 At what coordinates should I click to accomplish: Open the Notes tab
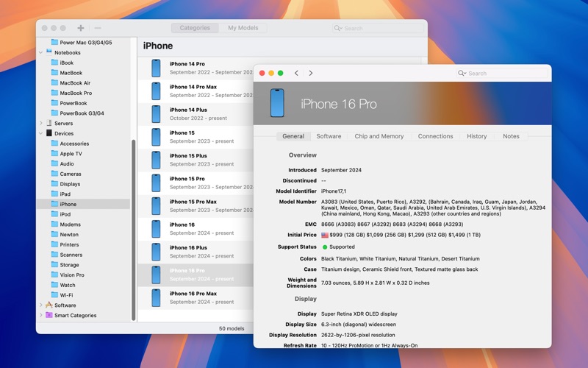[511, 136]
